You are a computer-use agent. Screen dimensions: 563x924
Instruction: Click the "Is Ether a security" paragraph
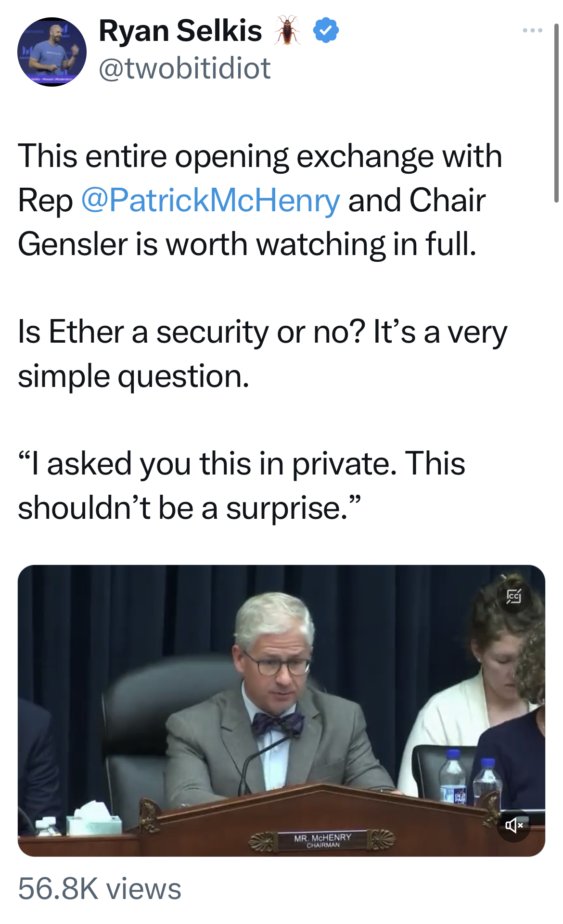click(x=262, y=354)
